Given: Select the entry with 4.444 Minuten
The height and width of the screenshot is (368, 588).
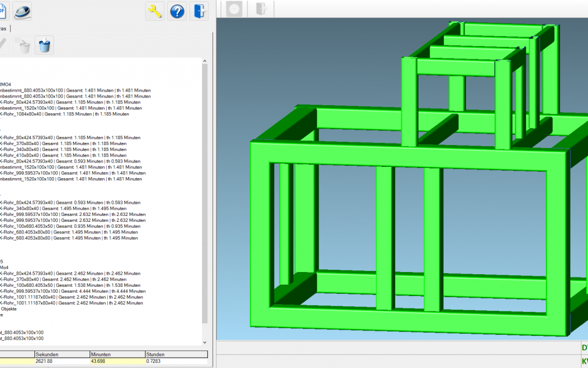Looking at the screenshot, I should [71, 291].
